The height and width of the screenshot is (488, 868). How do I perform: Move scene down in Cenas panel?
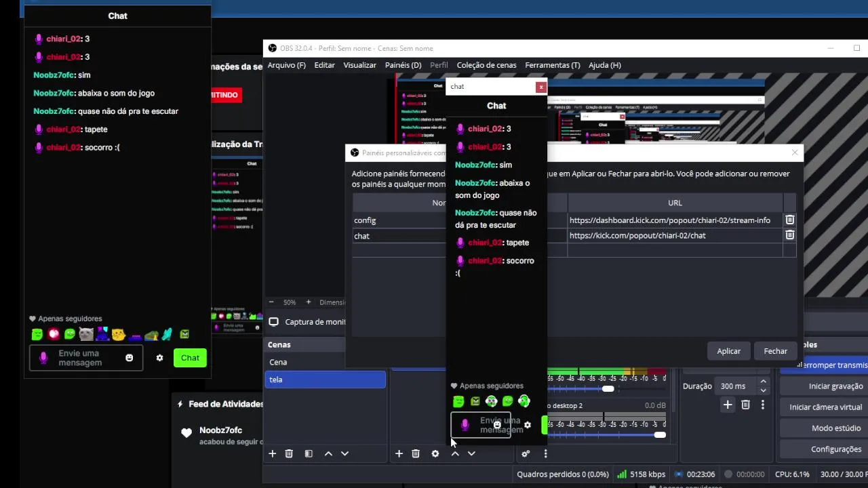344,453
